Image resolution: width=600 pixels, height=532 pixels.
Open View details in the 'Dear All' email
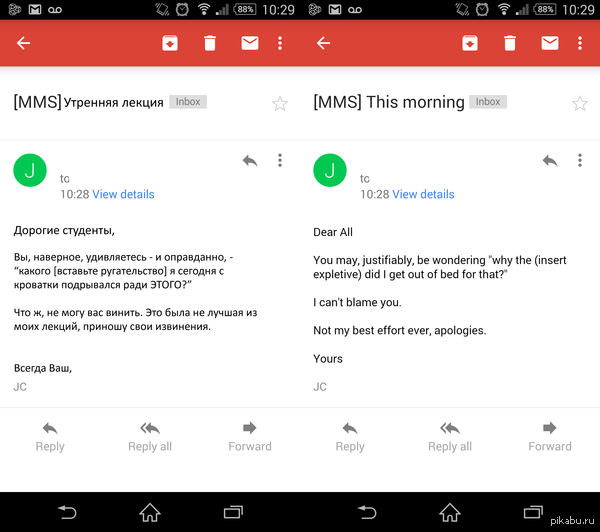pyautogui.click(x=423, y=194)
